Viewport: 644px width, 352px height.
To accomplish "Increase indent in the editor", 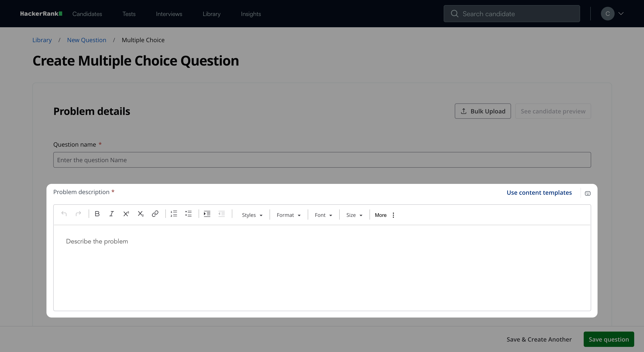I will click(x=207, y=214).
